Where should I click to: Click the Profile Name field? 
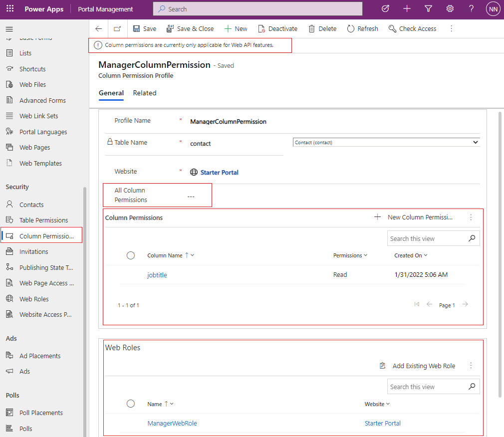point(334,121)
